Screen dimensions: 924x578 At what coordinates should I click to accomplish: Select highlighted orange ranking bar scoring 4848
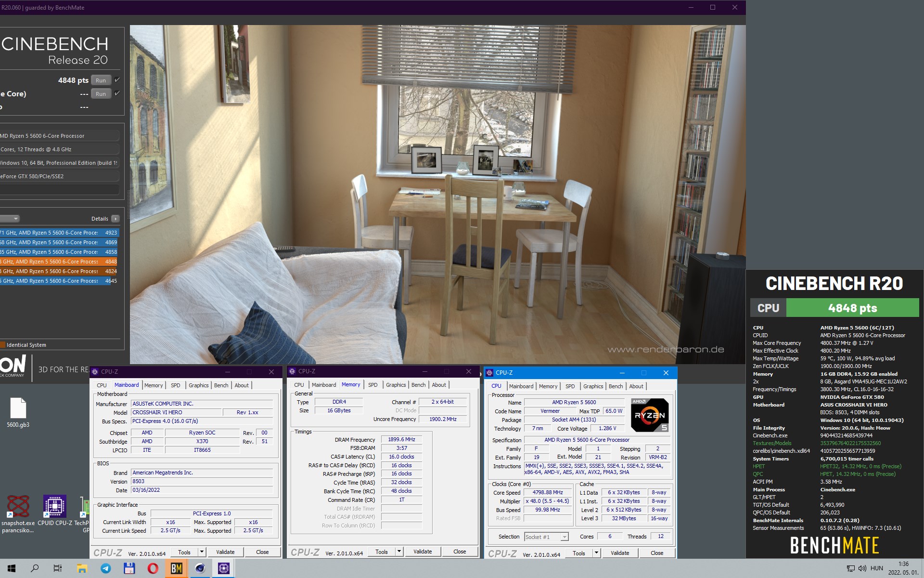[x=59, y=262]
